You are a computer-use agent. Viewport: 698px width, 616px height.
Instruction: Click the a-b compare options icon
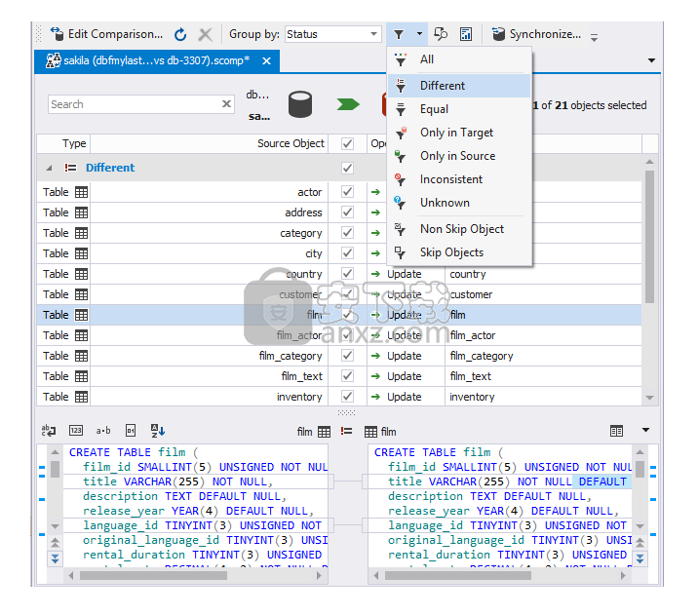click(103, 431)
